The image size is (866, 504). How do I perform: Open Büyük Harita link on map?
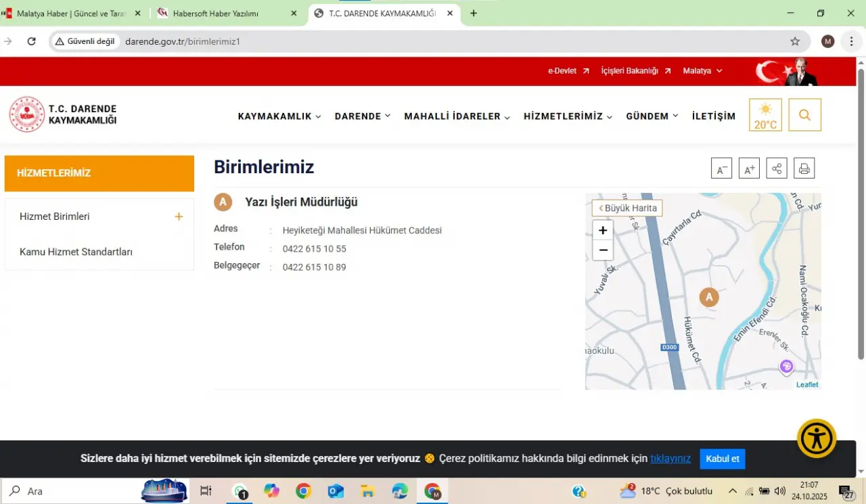(x=627, y=208)
